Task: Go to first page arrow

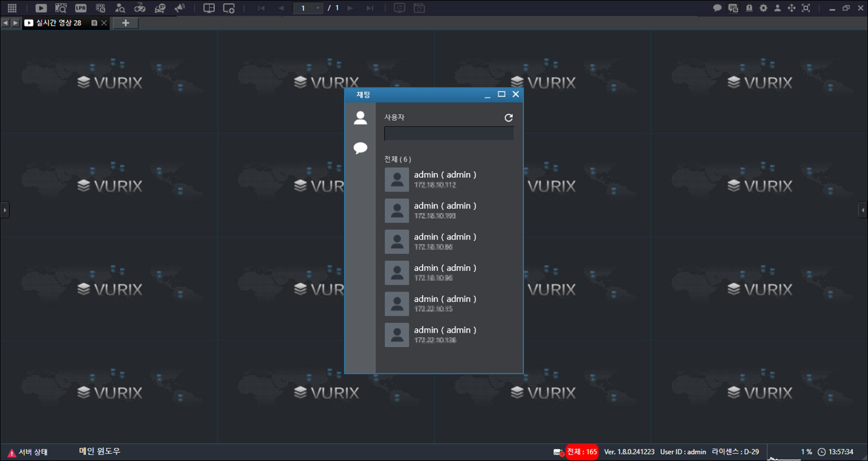Action: coord(261,8)
